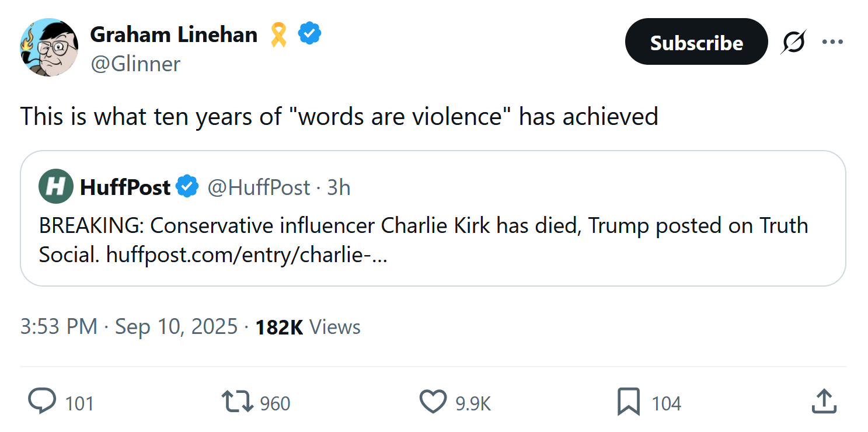Open the share icon menu
The image size is (868, 432).
pos(824,402)
